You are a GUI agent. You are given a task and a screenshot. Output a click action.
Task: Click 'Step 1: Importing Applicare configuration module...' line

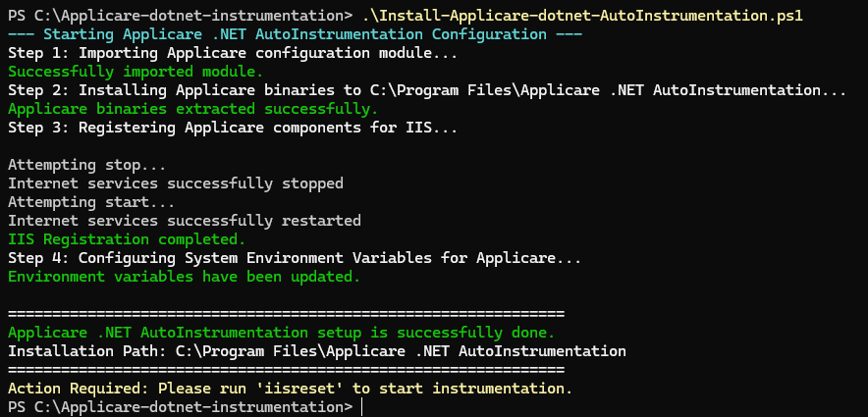pos(233,53)
